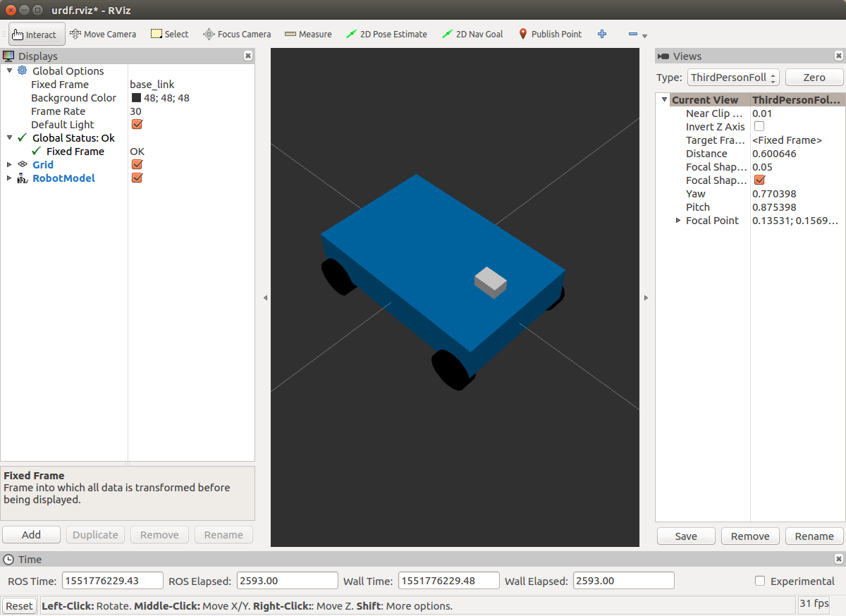Select the Near Clip value 0.01

coord(762,113)
